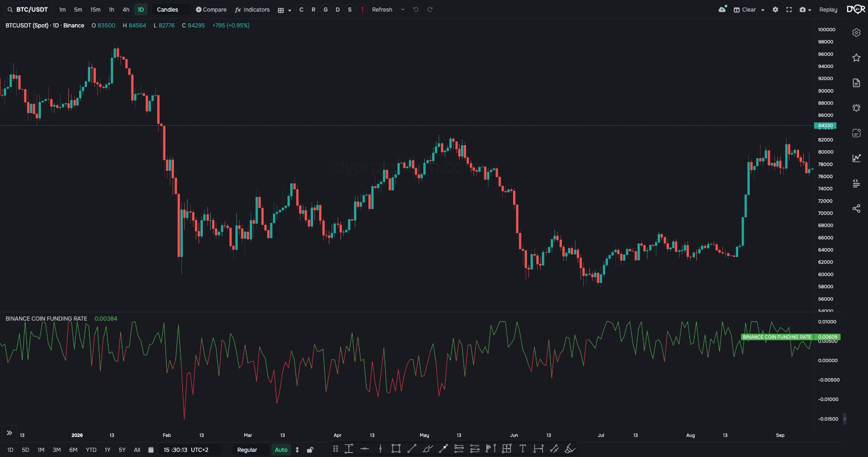Screen dimensions: 868x457
Task: Select the arrow line drawing tool
Action: click(443, 449)
